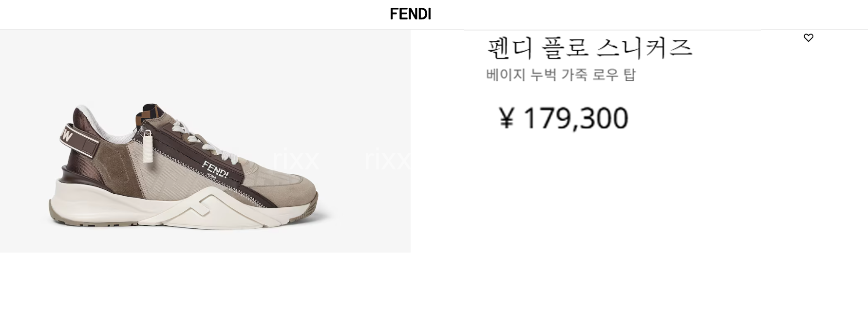Click the left rixx watermark text
This screenshot has width=868, height=311.
pos(296,159)
